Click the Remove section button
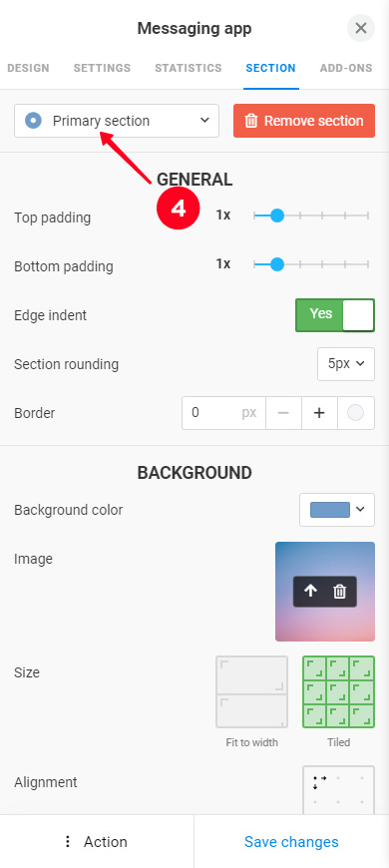 [x=304, y=121]
